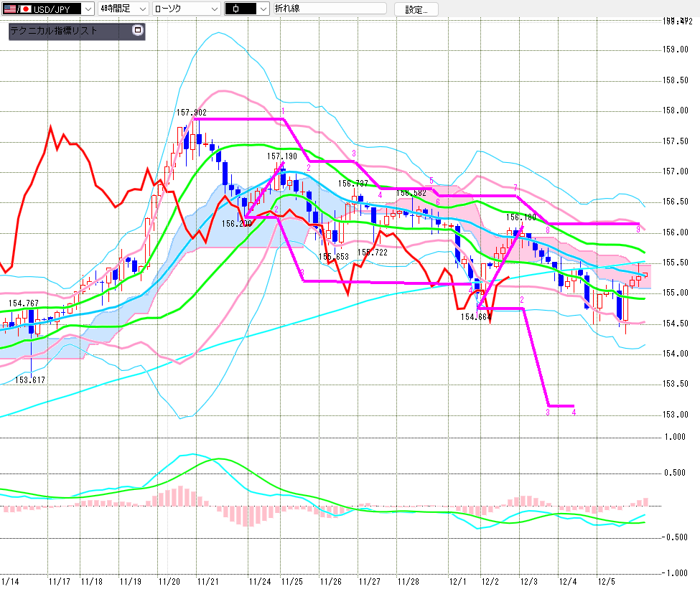The width and height of the screenshot is (700, 589).
Task: Click the 157.902 high price label
Action: 191,112
